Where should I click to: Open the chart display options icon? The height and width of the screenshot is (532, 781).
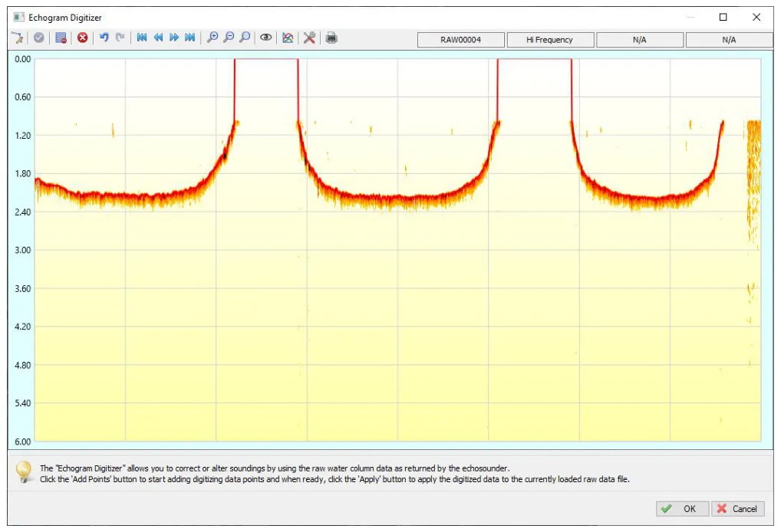[x=288, y=38]
